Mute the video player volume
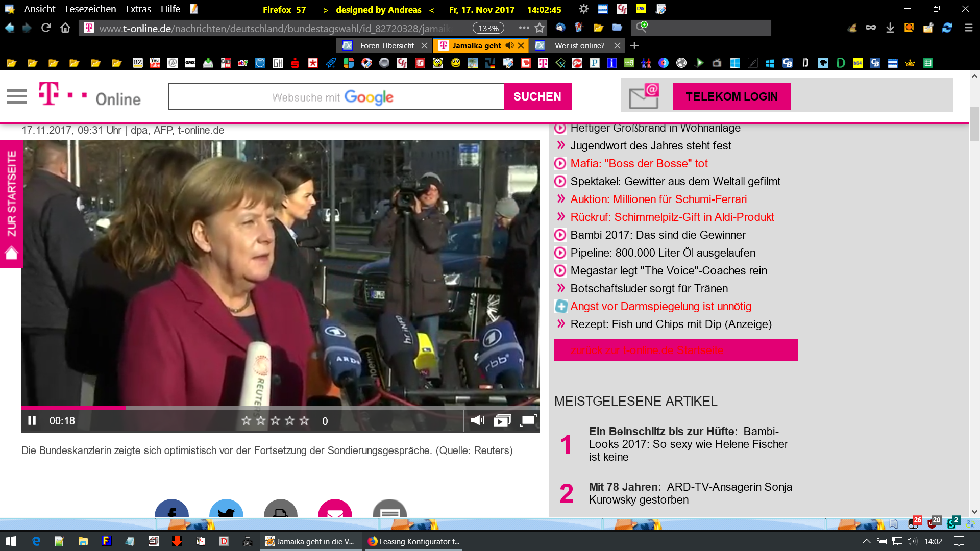 click(477, 420)
